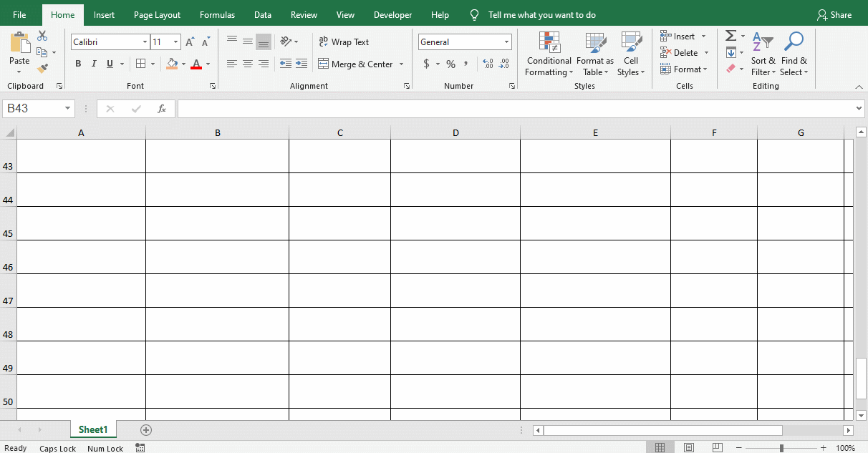Click the Paste clipboard icon
This screenshot has width=868, height=453.
[x=19, y=42]
